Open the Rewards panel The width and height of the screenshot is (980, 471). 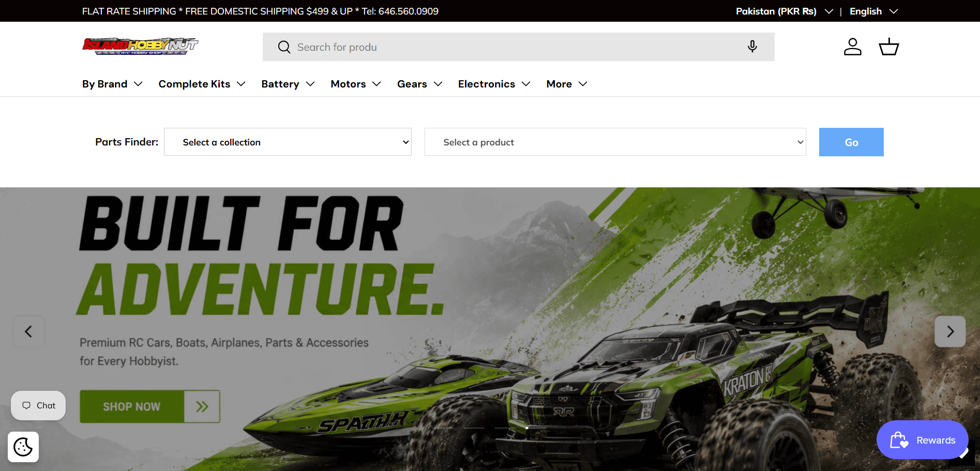923,440
